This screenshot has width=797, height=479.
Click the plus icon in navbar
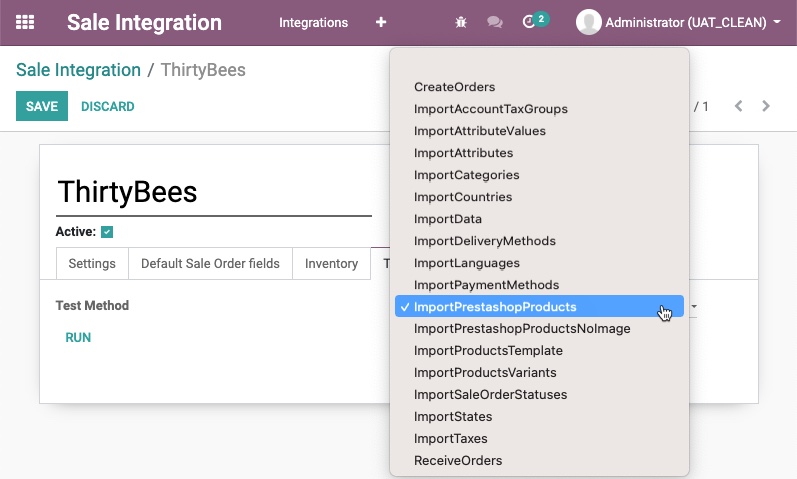(x=381, y=22)
